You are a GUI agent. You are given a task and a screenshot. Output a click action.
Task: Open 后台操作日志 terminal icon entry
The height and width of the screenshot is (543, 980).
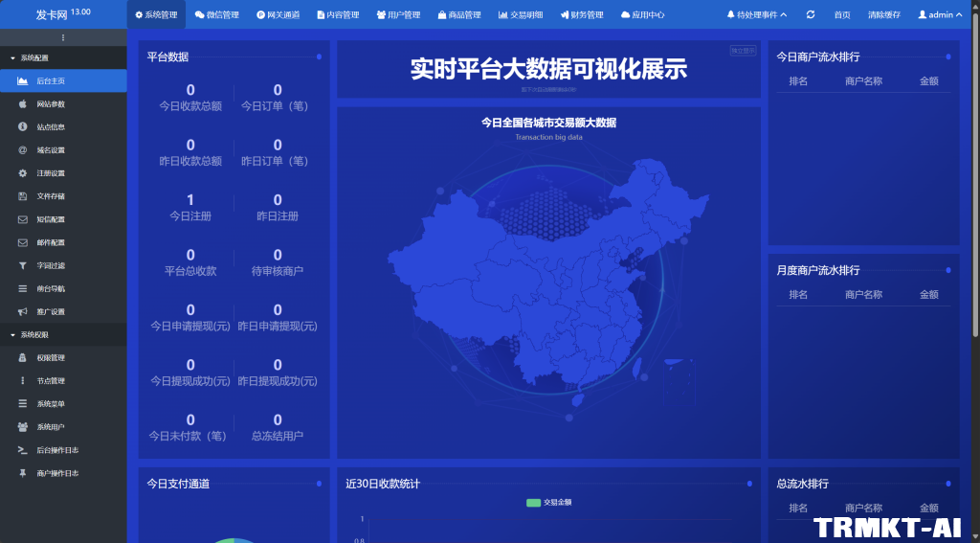[57, 450]
